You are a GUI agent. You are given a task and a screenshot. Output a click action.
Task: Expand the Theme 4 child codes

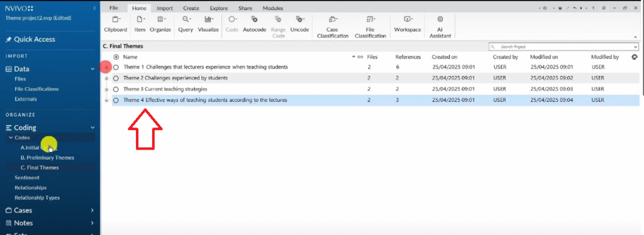tap(106, 100)
